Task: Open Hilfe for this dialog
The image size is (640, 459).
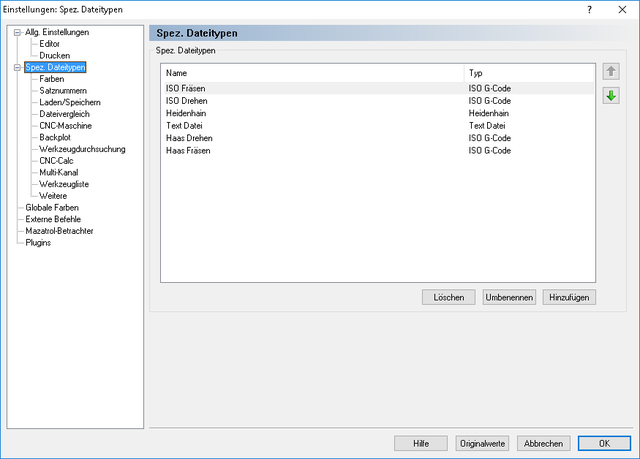Action: click(x=421, y=443)
